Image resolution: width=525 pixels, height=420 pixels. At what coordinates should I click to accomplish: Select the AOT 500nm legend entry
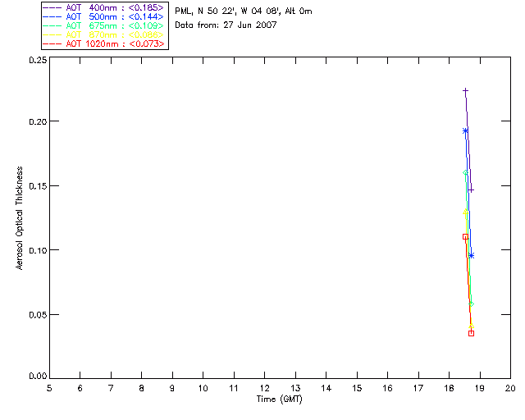coord(104,16)
